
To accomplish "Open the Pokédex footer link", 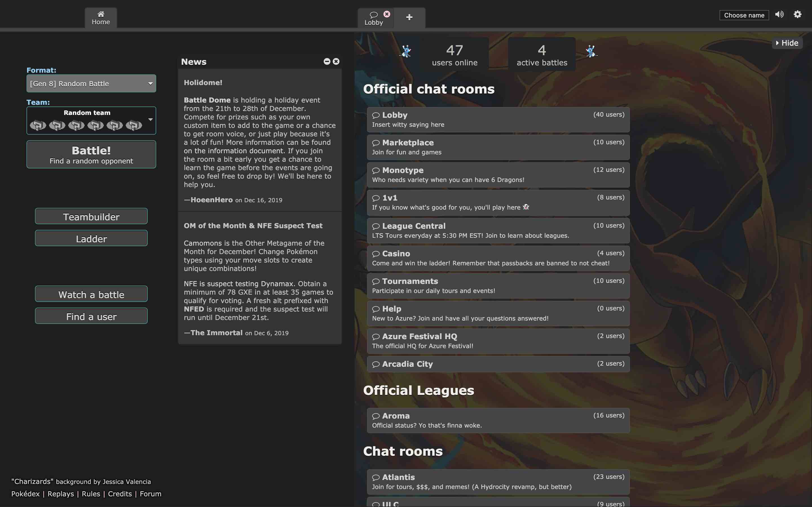I will [x=25, y=493].
